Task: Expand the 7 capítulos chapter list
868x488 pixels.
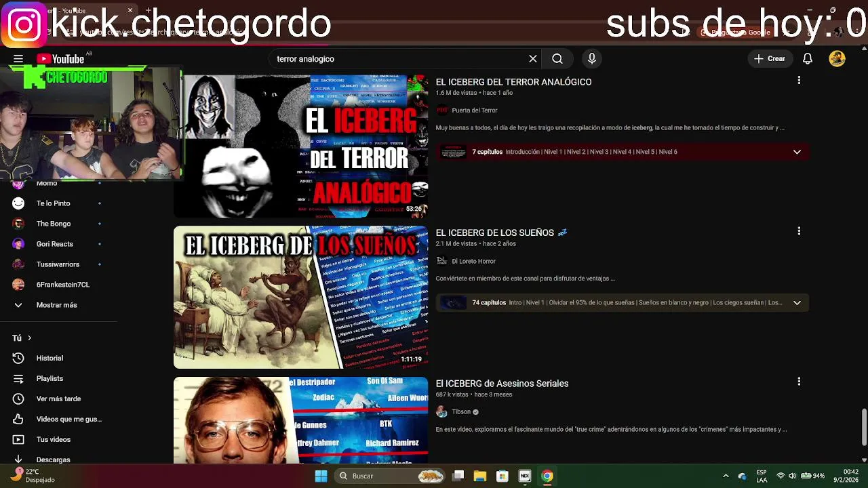Action: (797, 152)
